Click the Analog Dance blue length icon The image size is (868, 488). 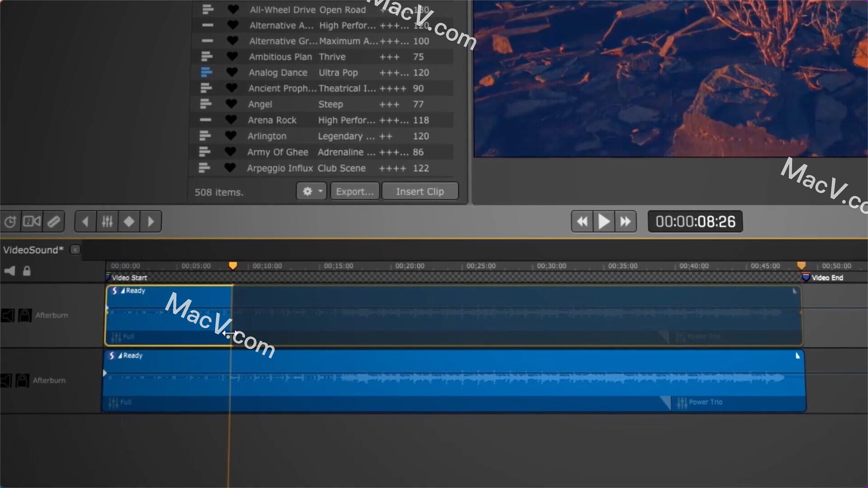click(206, 72)
